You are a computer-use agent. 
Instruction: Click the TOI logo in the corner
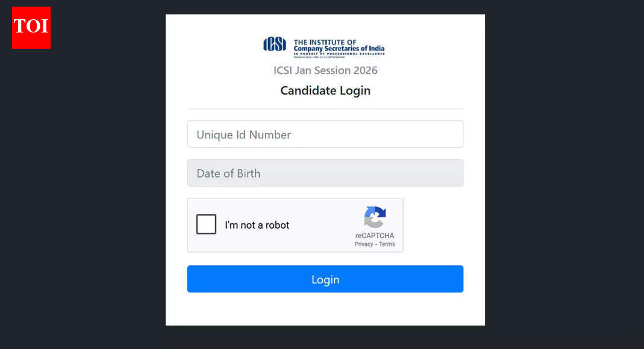pos(31,28)
